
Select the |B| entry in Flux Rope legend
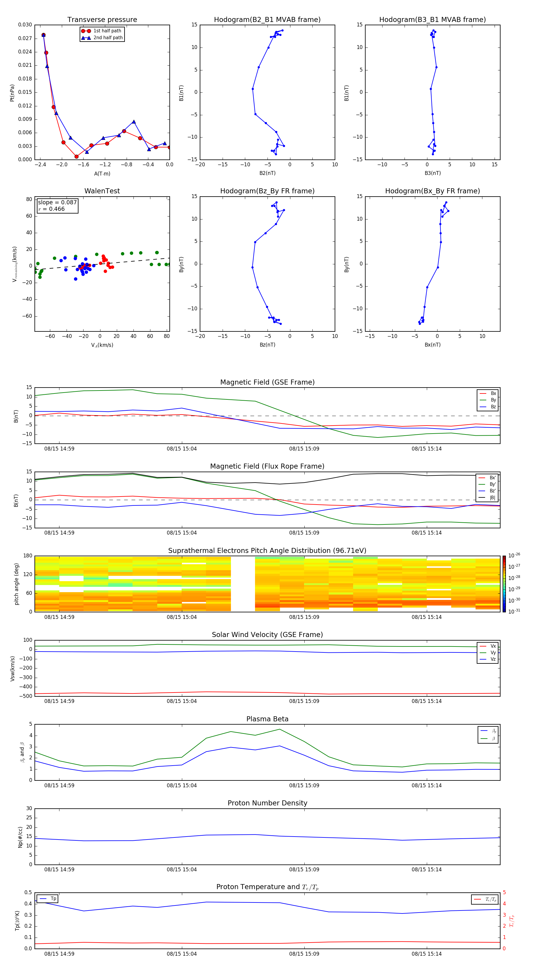(487, 498)
